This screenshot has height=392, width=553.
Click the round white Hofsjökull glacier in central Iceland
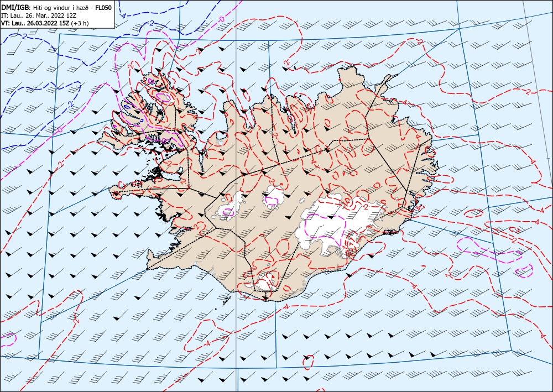tap(273, 196)
